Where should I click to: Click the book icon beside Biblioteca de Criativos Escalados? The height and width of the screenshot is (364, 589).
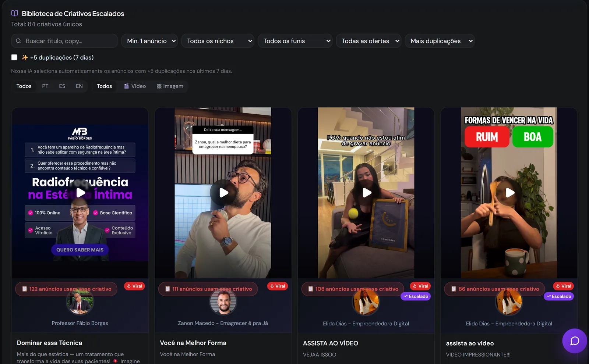pos(15,13)
